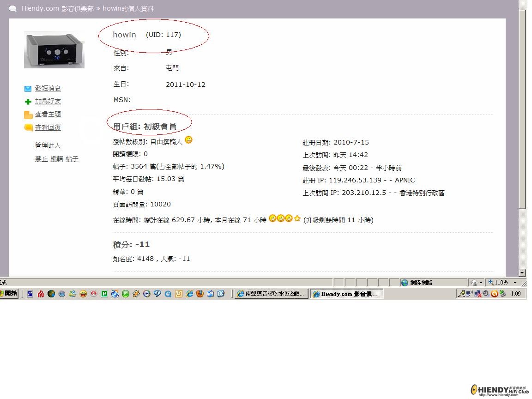Click the 開始 Start button
This screenshot has height=399, width=532.
pyautogui.click(x=9, y=294)
